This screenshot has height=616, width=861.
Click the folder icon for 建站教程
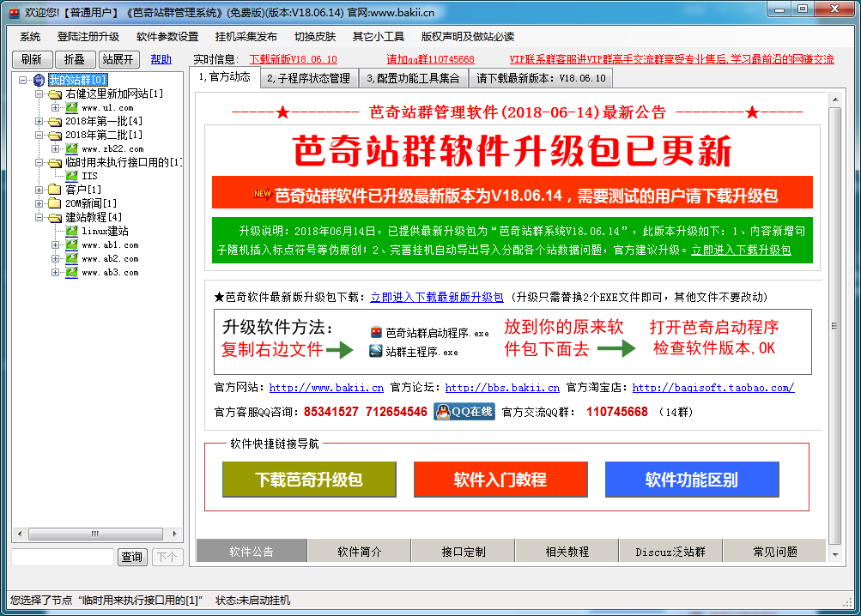point(55,217)
